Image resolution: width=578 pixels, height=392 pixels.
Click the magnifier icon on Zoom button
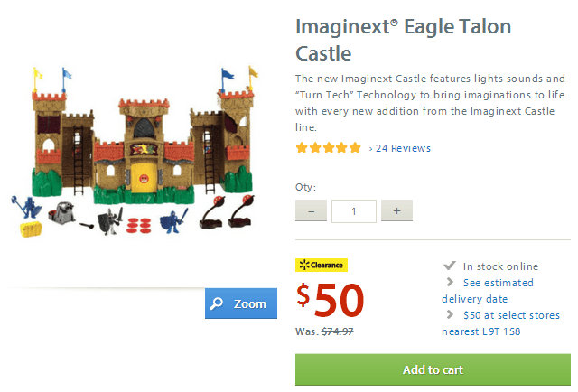(x=216, y=303)
